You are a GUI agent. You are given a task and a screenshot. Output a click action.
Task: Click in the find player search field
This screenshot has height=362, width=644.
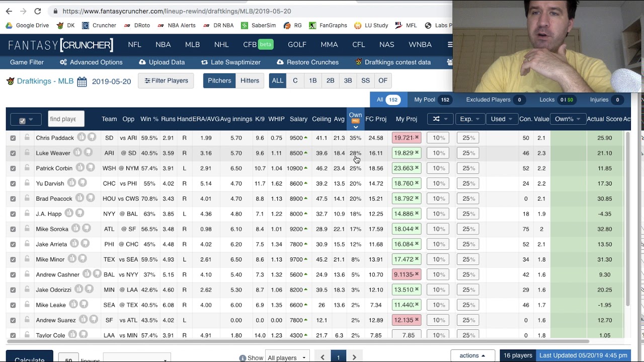66,119
